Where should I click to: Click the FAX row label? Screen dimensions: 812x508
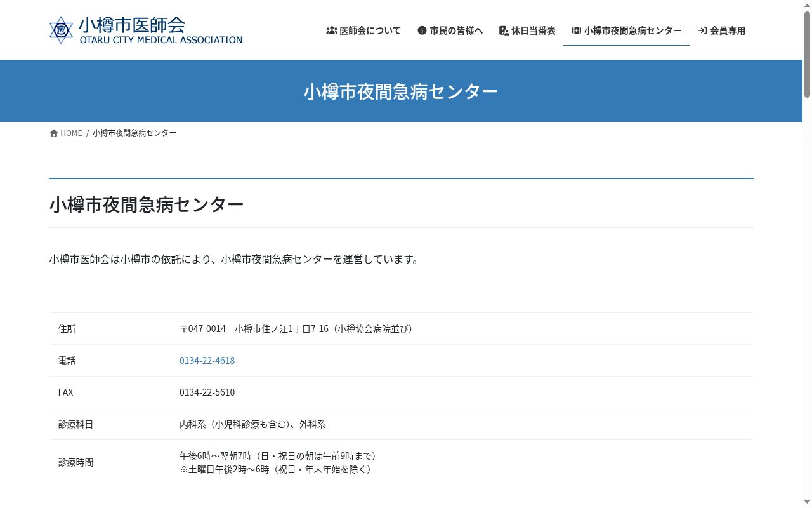pos(65,392)
